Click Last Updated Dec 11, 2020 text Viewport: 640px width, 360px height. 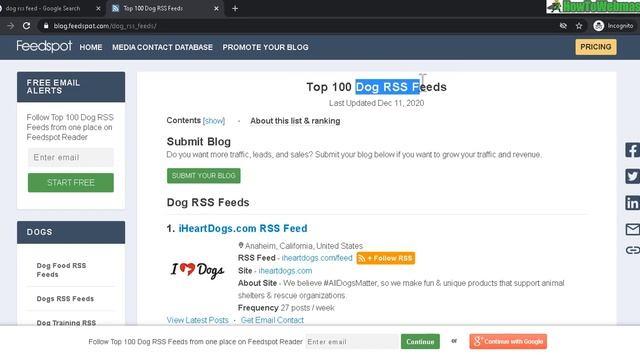click(x=376, y=103)
